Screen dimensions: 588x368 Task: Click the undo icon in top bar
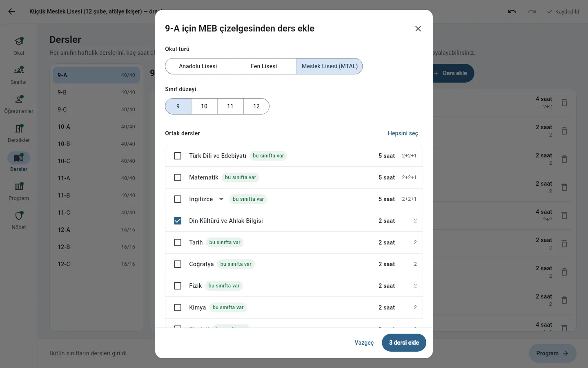[x=512, y=11]
